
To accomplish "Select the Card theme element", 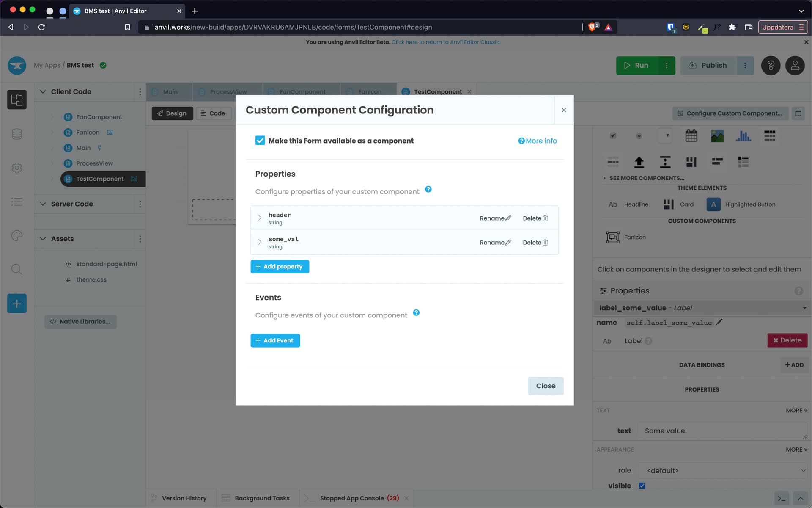I will click(x=679, y=204).
